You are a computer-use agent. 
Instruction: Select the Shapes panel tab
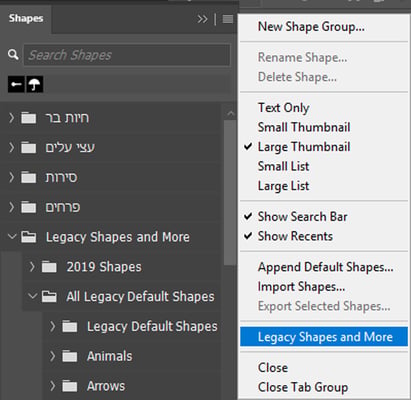pos(26,19)
